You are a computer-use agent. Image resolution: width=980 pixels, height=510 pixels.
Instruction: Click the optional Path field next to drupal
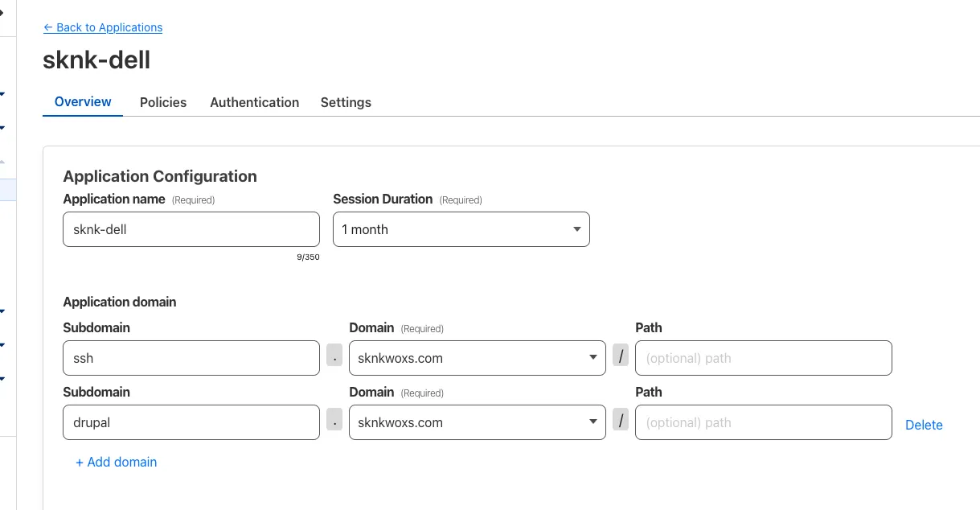coord(762,422)
